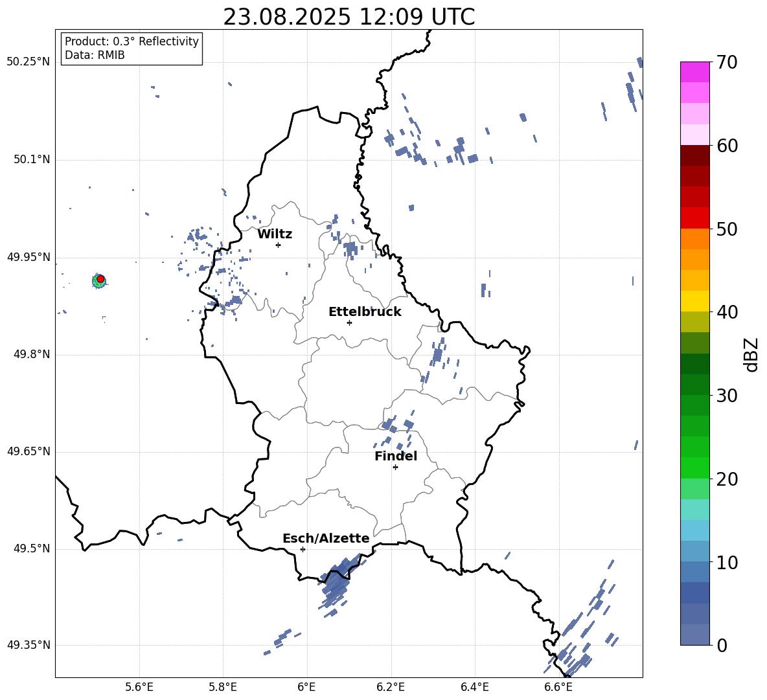Image resolution: width=767 pixels, height=700 pixels.
Task: Select the Ettelbruck city label
Action: coord(365,312)
